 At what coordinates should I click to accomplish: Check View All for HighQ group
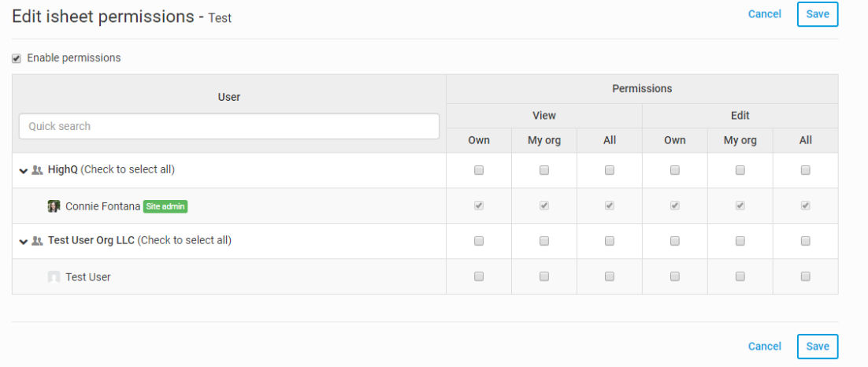point(610,170)
